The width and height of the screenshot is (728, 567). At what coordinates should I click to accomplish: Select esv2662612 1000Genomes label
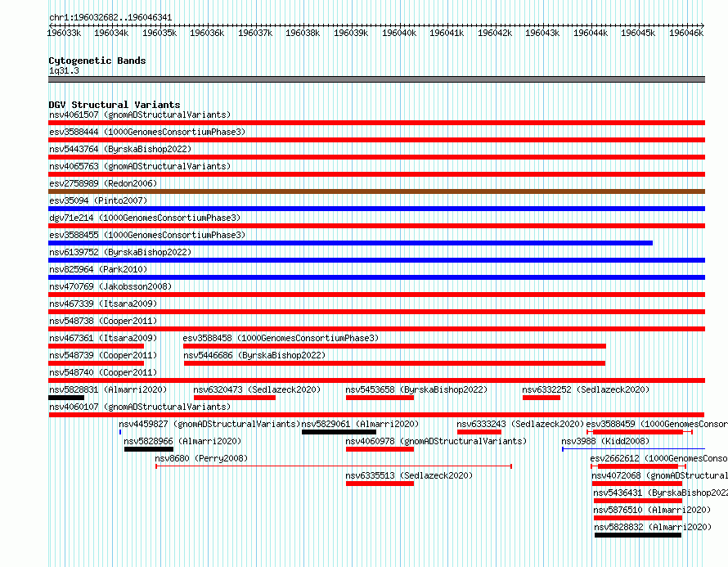coord(658,458)
